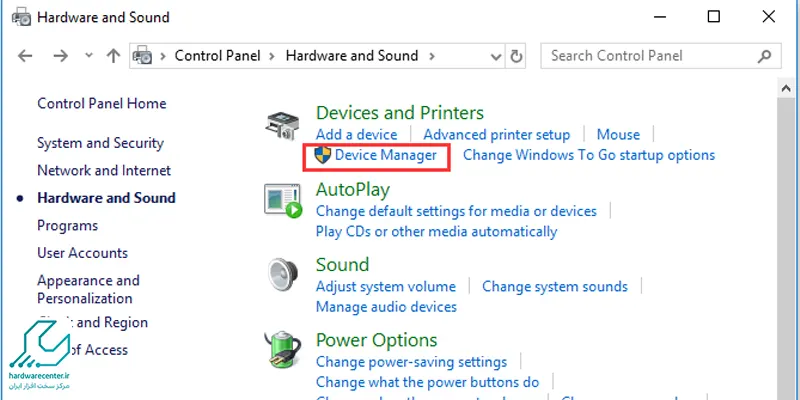Viewport: 800px width, 400px height.
Task: Open the Power Options heading
Action: click(377, 340)
